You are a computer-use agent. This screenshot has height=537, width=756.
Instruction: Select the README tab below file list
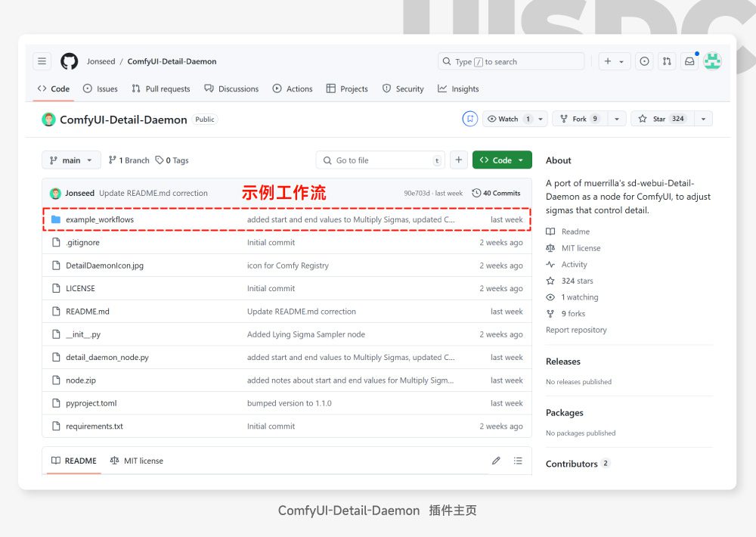[74, 461]
